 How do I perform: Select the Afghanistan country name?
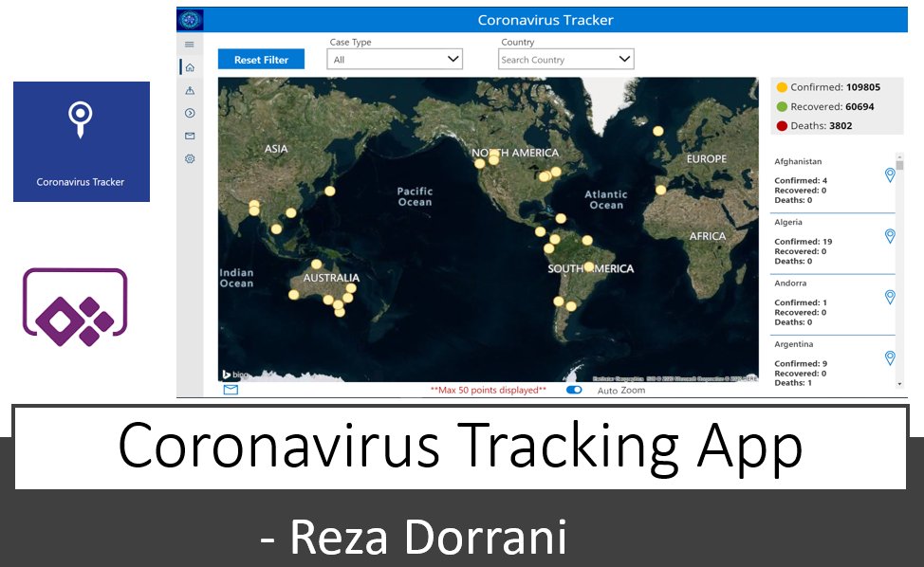click(798, 161)
